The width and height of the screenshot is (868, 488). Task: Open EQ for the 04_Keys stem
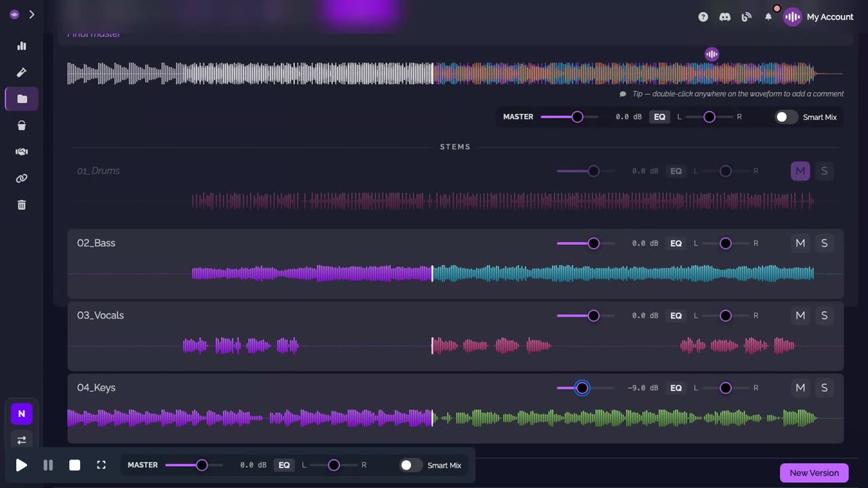tap(676, 388)
